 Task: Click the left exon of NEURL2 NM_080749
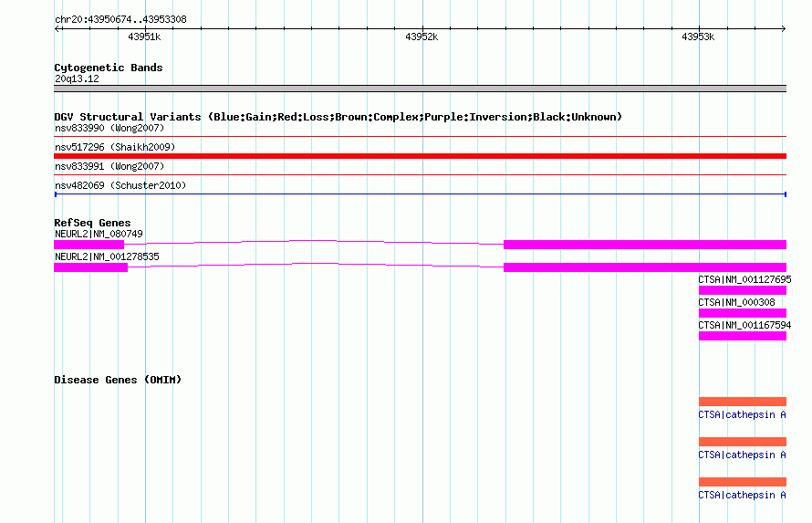89,245
